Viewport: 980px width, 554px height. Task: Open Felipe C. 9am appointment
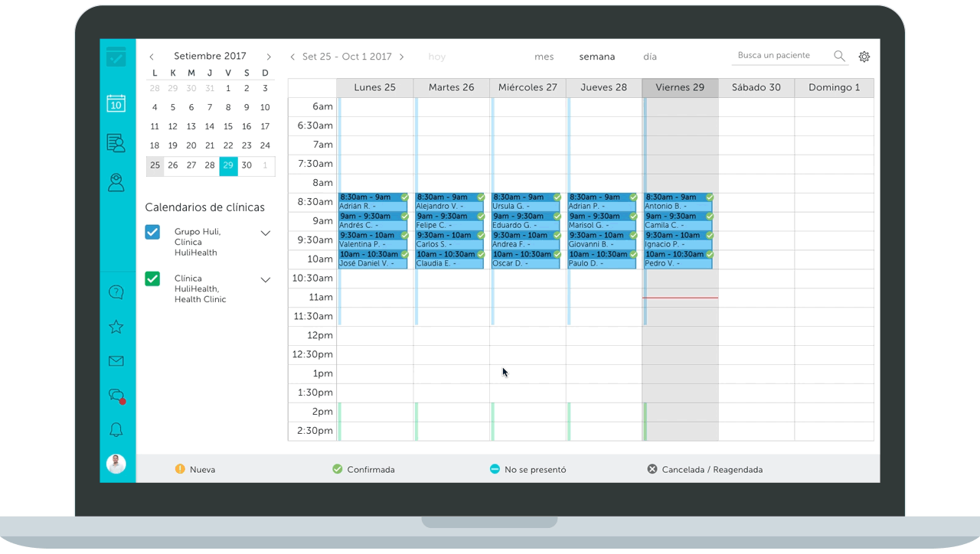(x=449, y=221)
